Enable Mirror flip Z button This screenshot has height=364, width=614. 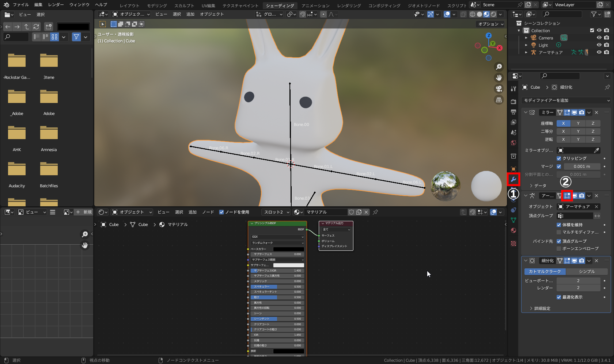(593, 139)
